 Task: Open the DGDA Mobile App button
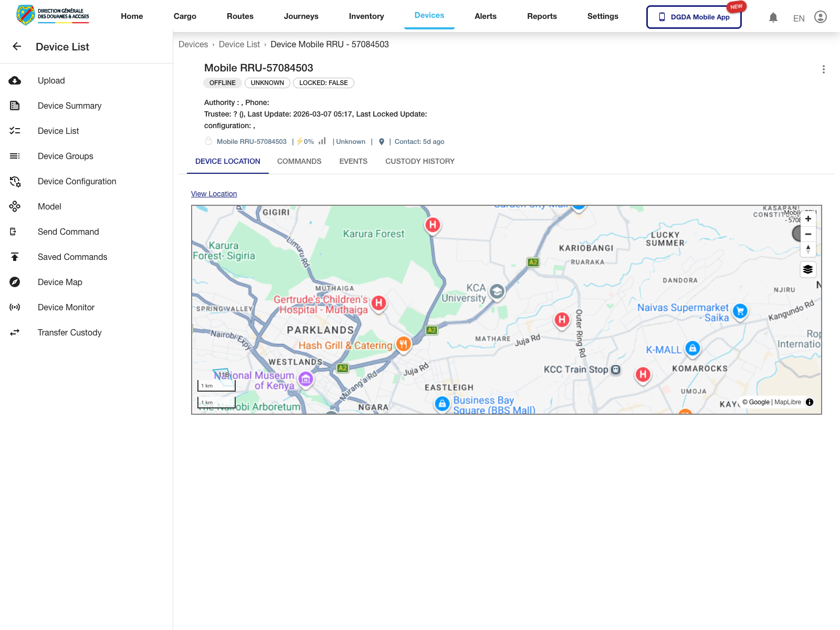point(694,17)
